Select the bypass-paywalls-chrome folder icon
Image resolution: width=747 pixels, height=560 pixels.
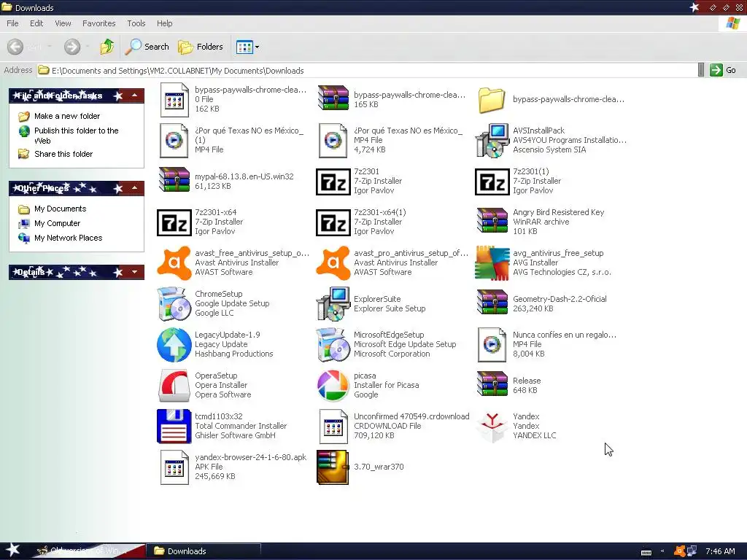(492, 100)
